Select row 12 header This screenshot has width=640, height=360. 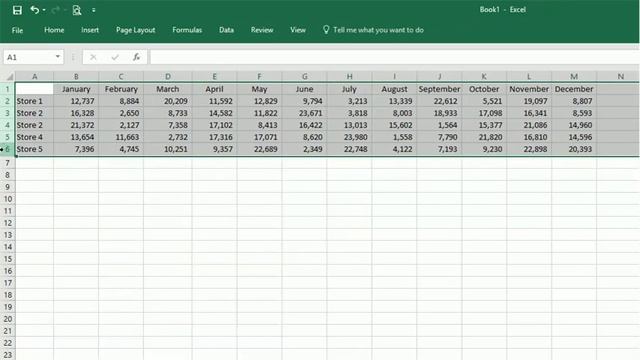coord(7,223)
